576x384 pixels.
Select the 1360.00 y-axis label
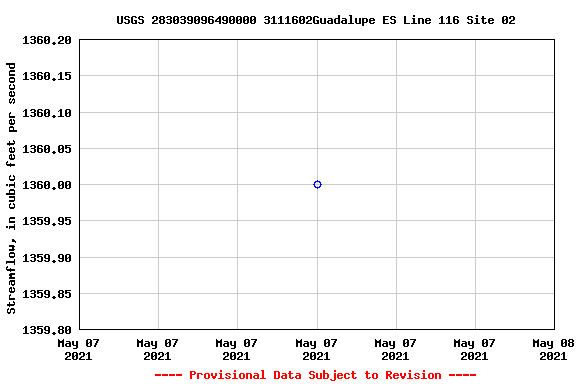[47, 185]
